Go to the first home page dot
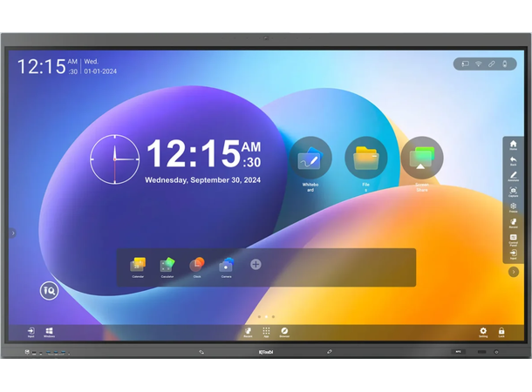 point(259,317)
